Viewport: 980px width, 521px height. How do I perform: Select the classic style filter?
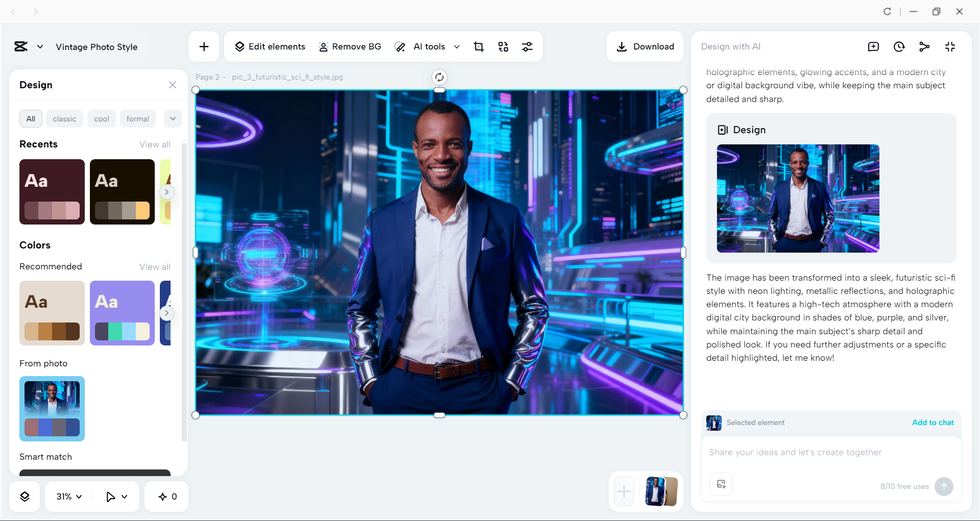pos(64,119)
